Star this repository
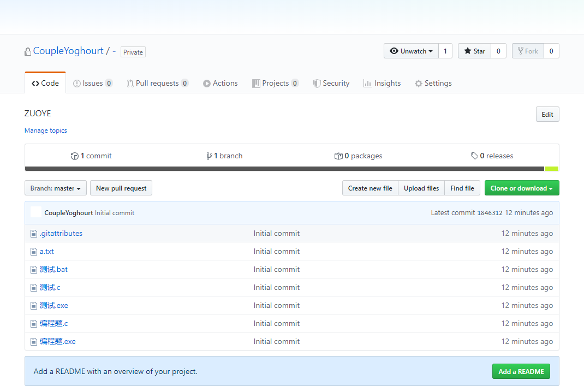The width and height of the screenshot is (584, 392). [474, 51]
